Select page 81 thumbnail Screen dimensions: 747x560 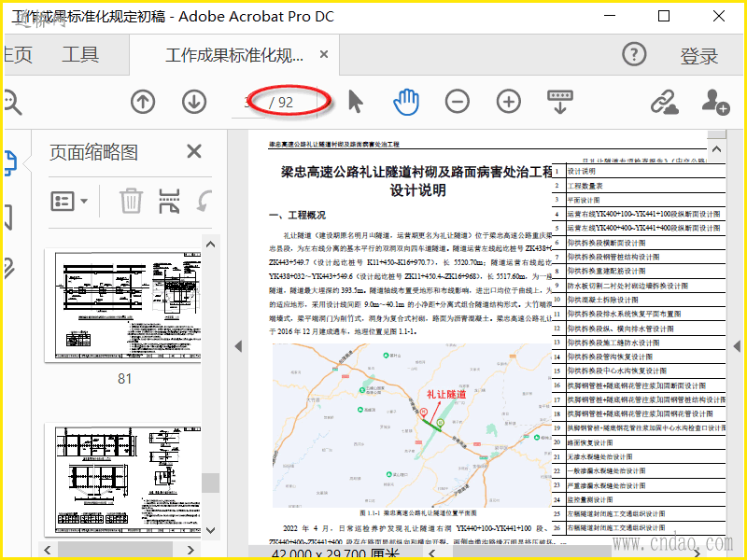pyautogui.click(x=123, y=305)
